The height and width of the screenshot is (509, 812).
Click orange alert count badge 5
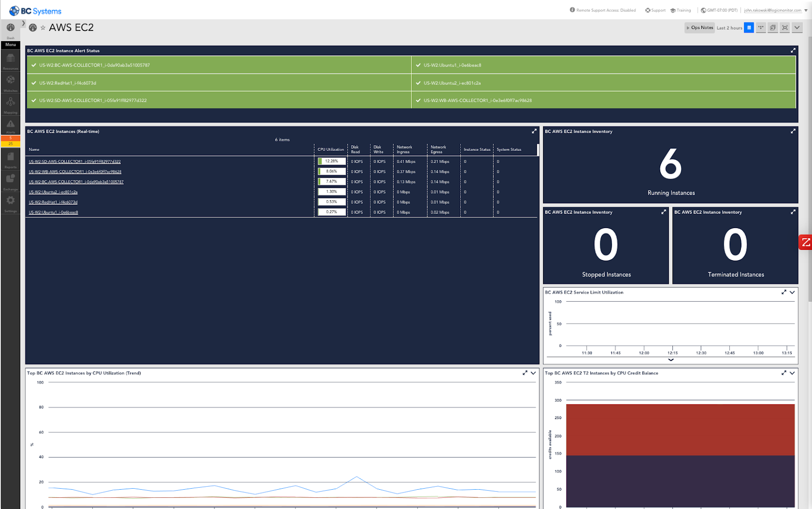[x=11, y=138]
